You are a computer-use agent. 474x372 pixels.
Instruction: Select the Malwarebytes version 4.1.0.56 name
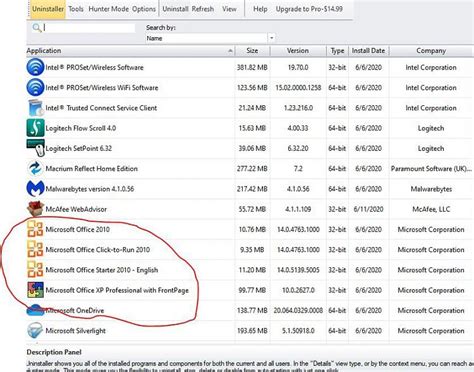click(x=90, y=189)
